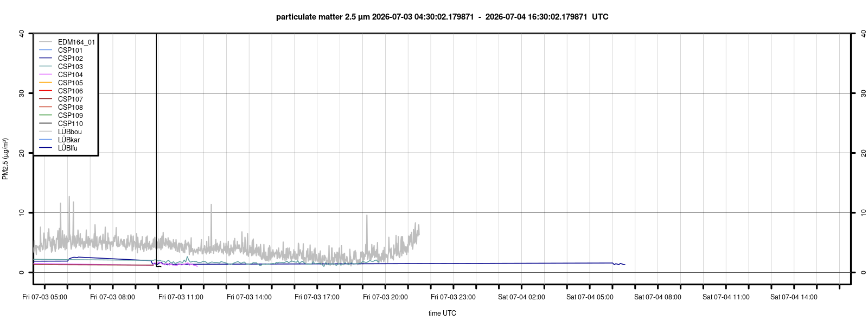Click the Fri 07-03 14:00 tick label
The width and height of the screenshot is (868, 326).
click(x=250, y=297)
